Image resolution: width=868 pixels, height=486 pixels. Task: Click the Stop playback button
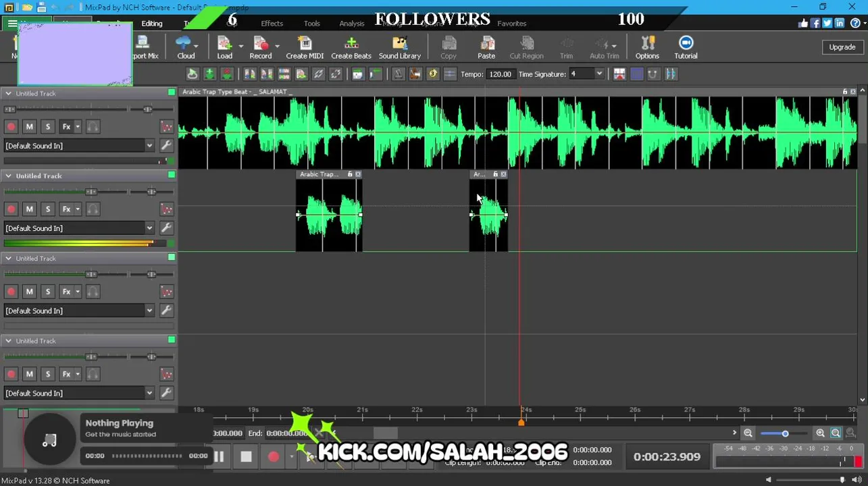(x=246, y=457)
